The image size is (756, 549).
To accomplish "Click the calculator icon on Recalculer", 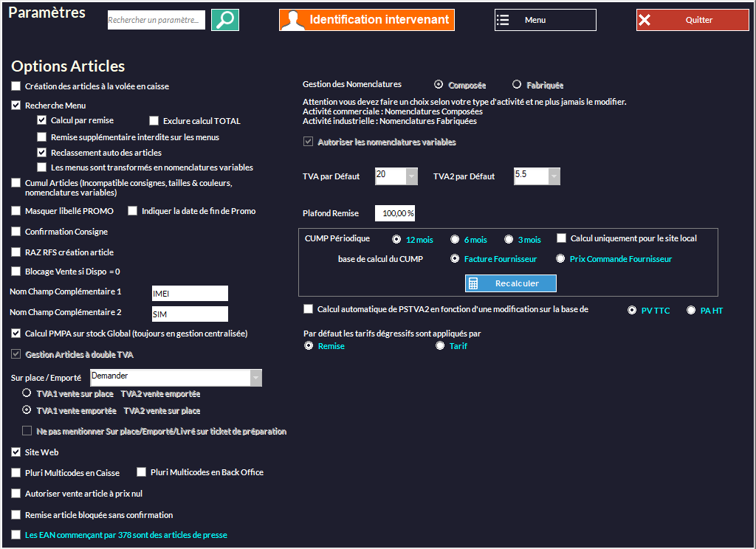I will click(474, 283).
